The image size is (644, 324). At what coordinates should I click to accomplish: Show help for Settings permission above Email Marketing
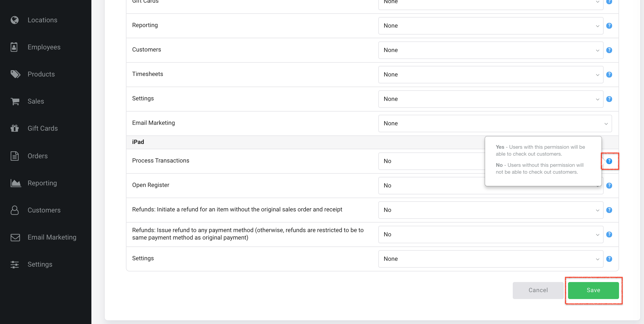pyautogui.click(x=609, y=99)
